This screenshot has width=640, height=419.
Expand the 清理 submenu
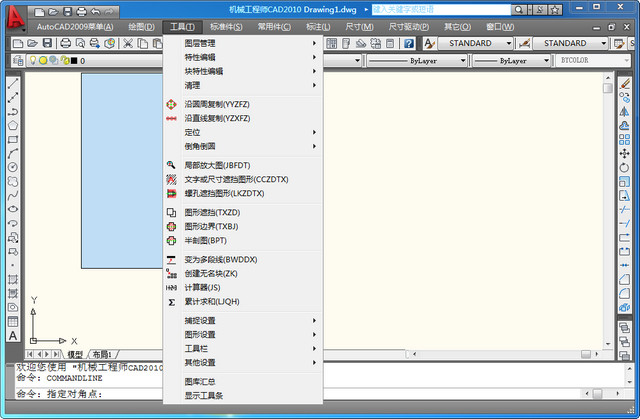[243, 85]
